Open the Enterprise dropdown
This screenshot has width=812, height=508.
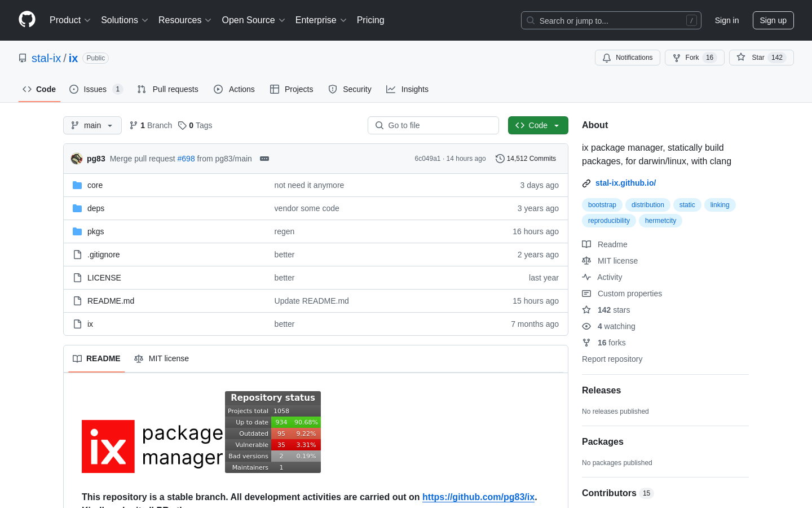click(321, 20)
